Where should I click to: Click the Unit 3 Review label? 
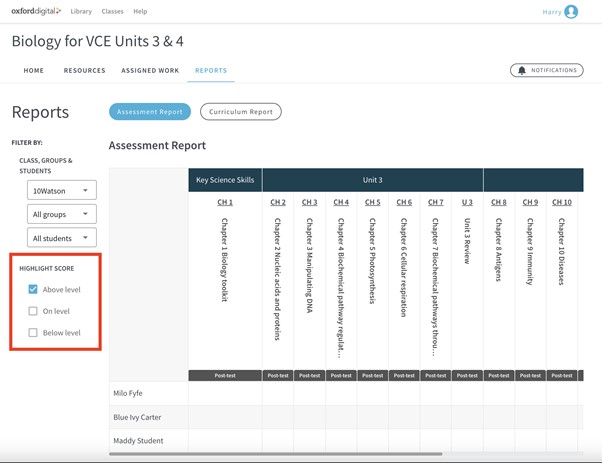(467, 241)
